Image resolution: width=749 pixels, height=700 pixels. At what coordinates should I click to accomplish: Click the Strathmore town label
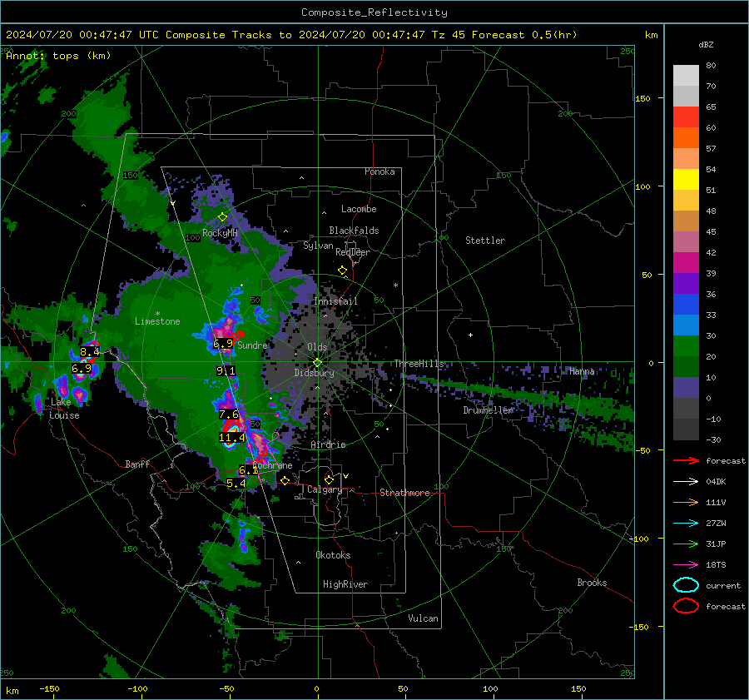tap(404, 493)
